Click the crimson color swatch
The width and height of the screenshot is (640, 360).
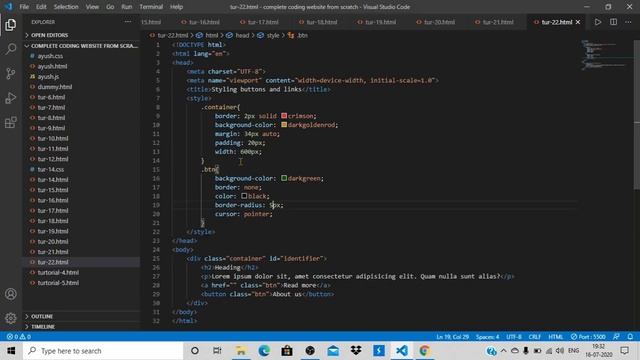[284, 116]
